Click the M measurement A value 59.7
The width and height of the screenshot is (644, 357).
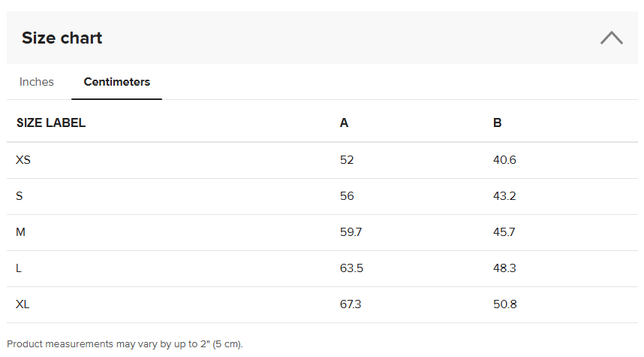pyautogui.click(x=351, y=232)
